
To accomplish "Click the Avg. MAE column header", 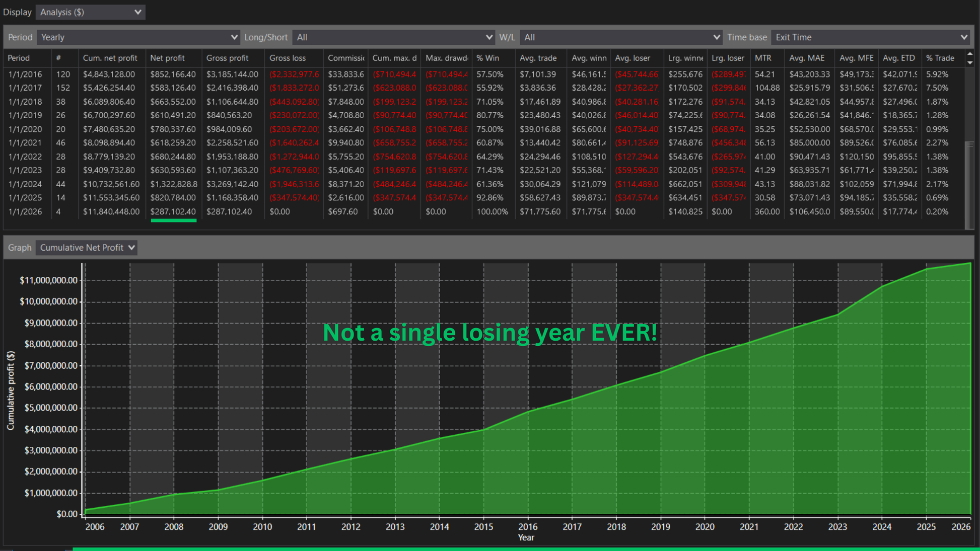I will (x=806, y=58).
